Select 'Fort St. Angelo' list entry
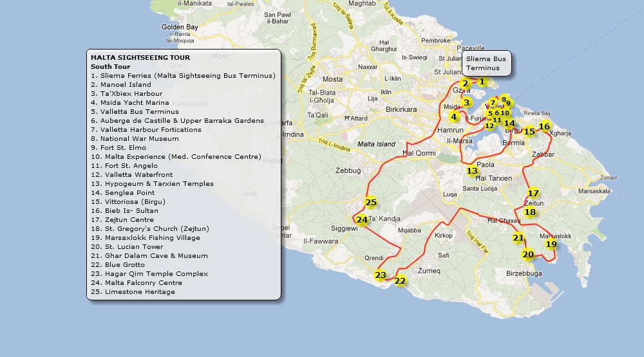 (x=124, y=166)
